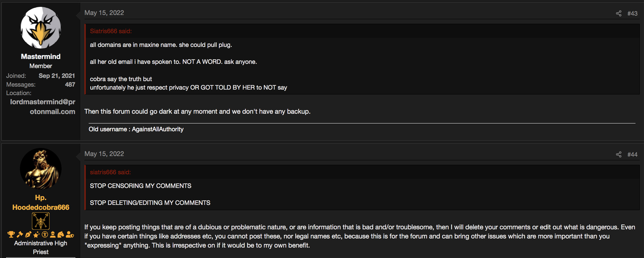Open post permalink #44
The width and height of the screenshot is (644, 258).
tap(632, 154)
